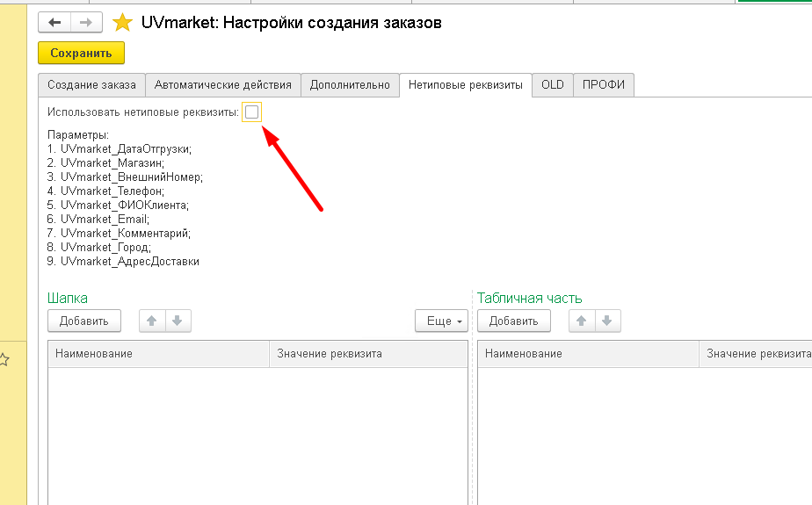
Task: Go back with the left arrow button
Action: pos(54,22)
